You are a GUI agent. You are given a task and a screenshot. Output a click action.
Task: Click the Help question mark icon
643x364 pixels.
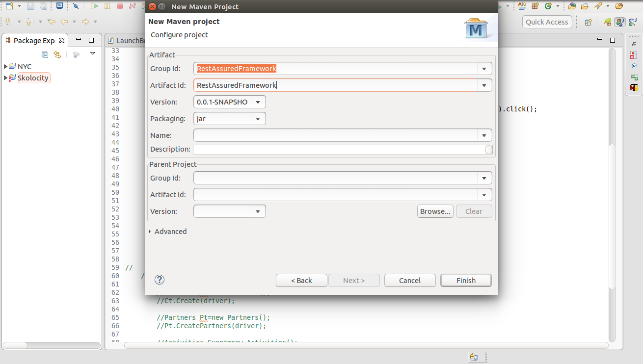(x=160, y=280)
